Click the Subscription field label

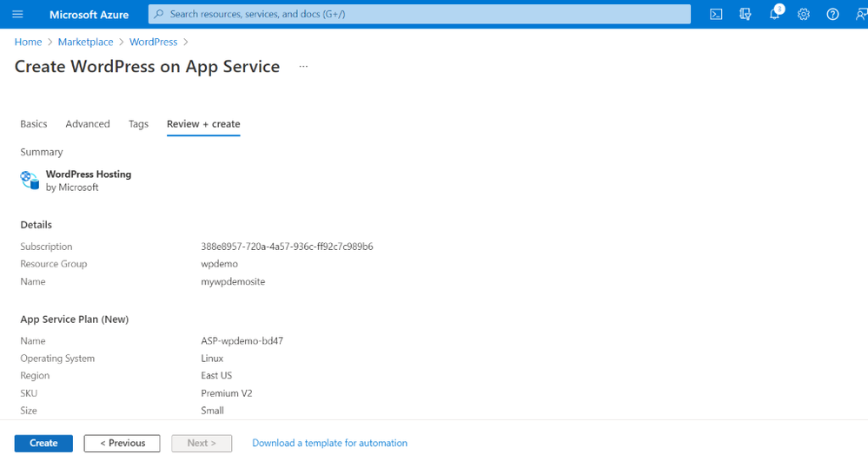[x=47, y=247]
